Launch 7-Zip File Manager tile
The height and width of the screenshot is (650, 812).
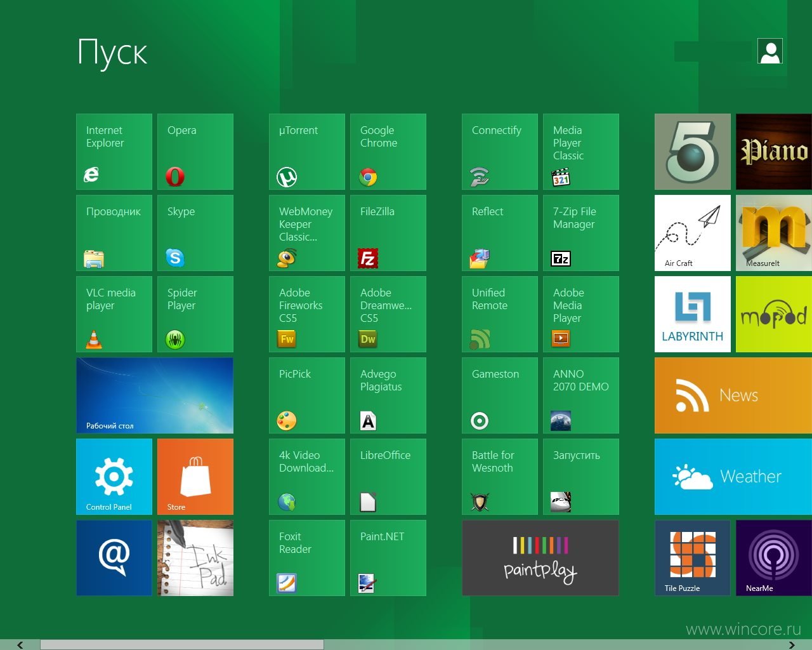(581, 233)
